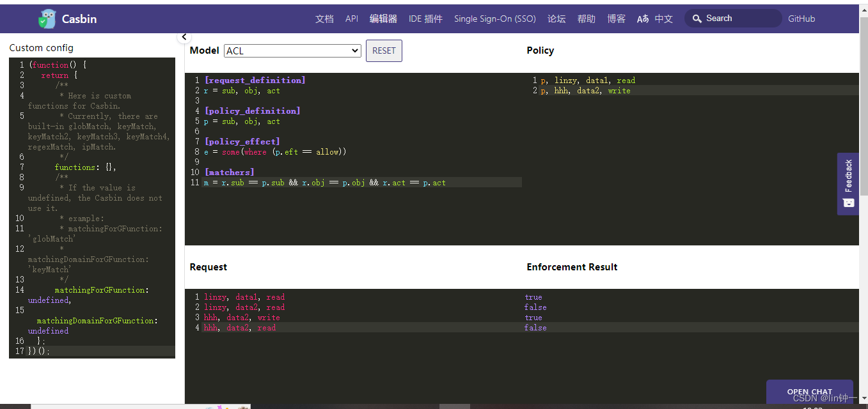This screenshot has width=868, height=409.
Task: Open the 中文 language dropdown
Action: [663, 19]
